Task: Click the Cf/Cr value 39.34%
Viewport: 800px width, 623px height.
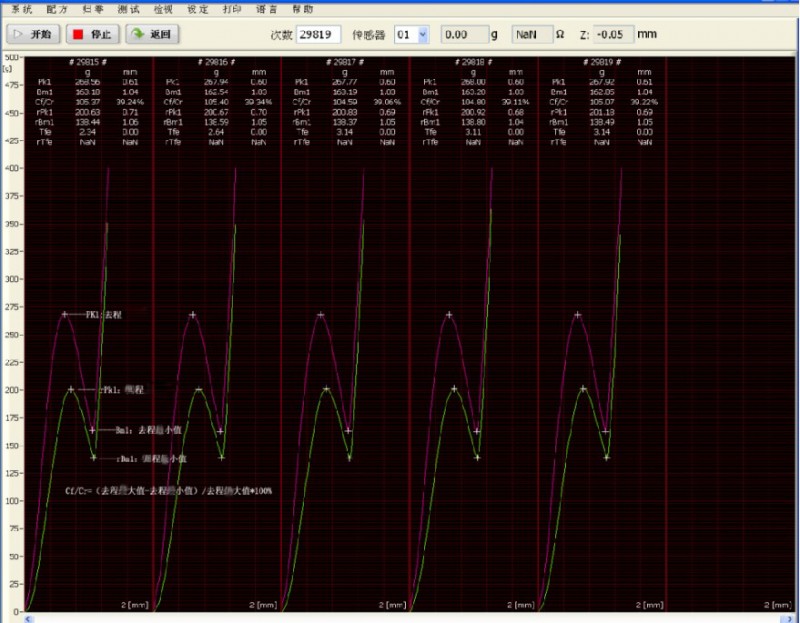Action: 259,102
